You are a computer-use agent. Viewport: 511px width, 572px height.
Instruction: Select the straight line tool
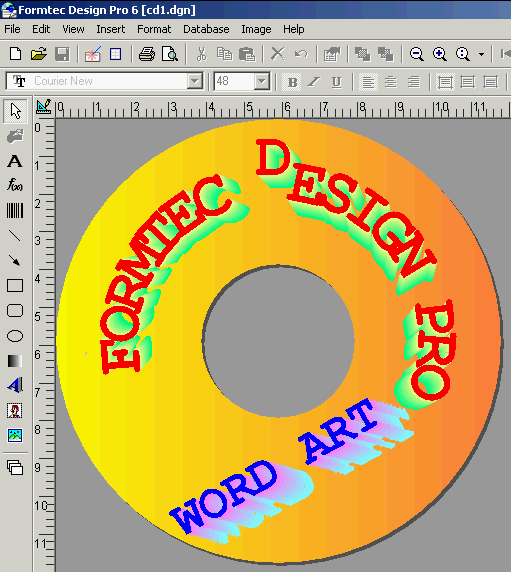[x=15, y=235]
